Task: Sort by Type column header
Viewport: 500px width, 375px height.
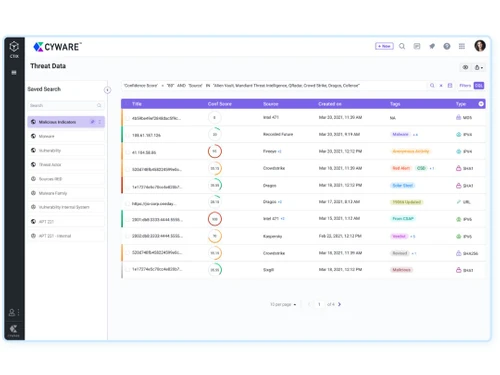Action: tap(461, 104)
